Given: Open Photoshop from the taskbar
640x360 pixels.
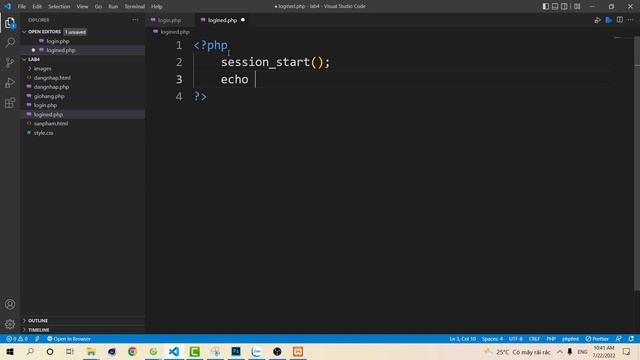Looking at the screenshot, I should click(236, 351).
